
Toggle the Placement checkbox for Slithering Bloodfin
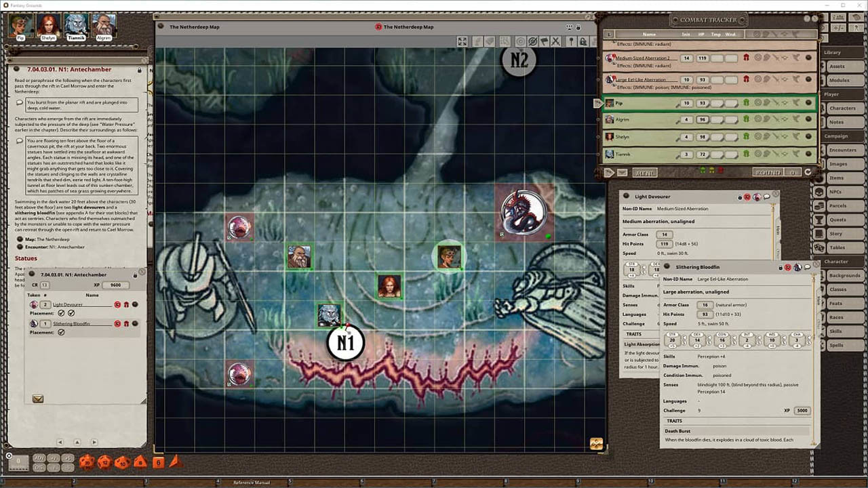pos(61,332)
